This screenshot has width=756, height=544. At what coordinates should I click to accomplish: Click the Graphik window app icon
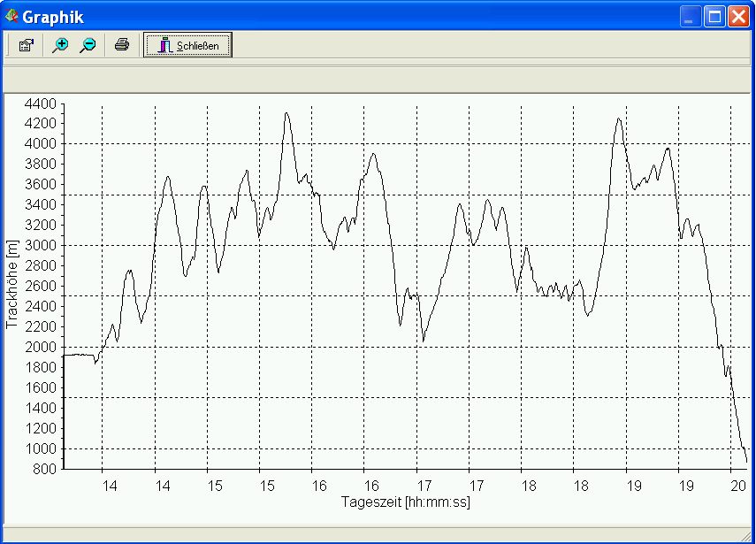(x=11, y=16)
